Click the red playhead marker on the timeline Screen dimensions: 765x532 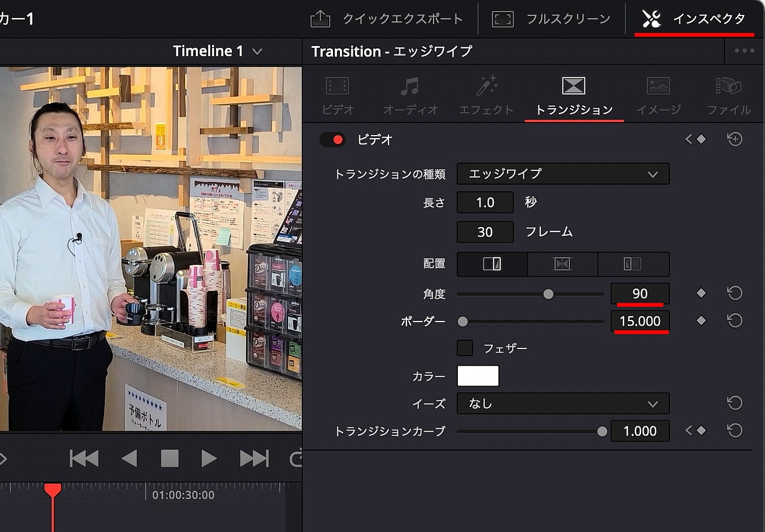[x=52, y=490]
